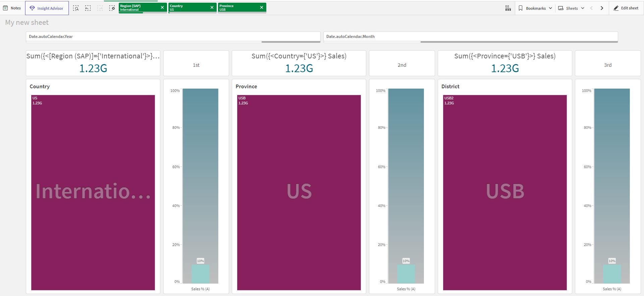The image size is (644, 296).
Task: Open the Date.autoCalendar.Year filter pane
Action: pyautogui.click(x=173, y=37)
